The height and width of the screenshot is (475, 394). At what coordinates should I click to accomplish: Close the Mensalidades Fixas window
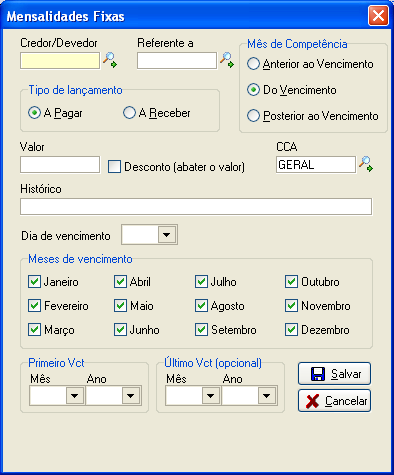click(x=378, y=16)
